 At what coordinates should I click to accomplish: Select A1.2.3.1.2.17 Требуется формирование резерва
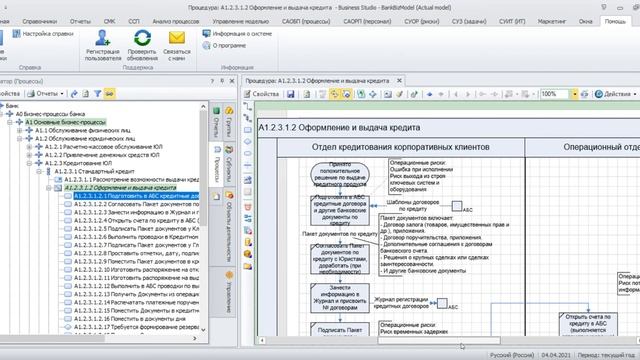pyautogui.click(x=136, y=327)
